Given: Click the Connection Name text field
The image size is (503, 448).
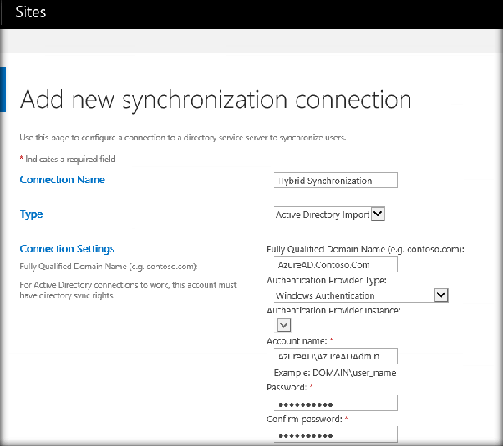Looking at the screenshot, I should coord(336,180).
